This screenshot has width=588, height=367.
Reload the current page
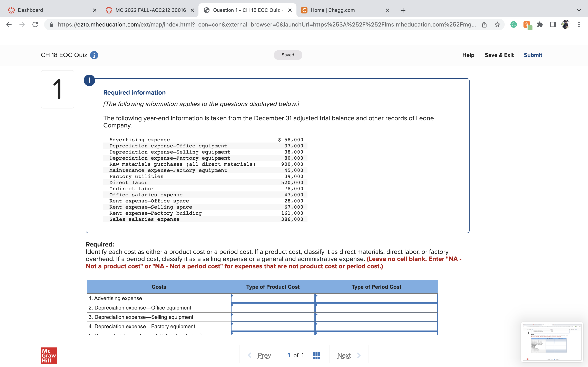pos(35,24)
